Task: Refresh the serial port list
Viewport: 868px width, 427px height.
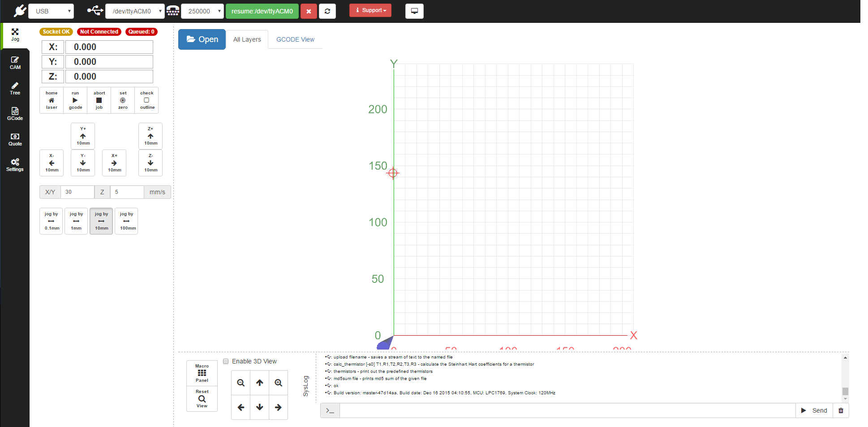Action: pos(327,11)
